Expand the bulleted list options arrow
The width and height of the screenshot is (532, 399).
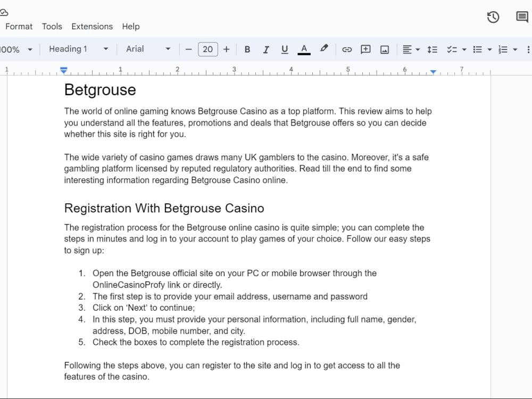coord(489,49)
